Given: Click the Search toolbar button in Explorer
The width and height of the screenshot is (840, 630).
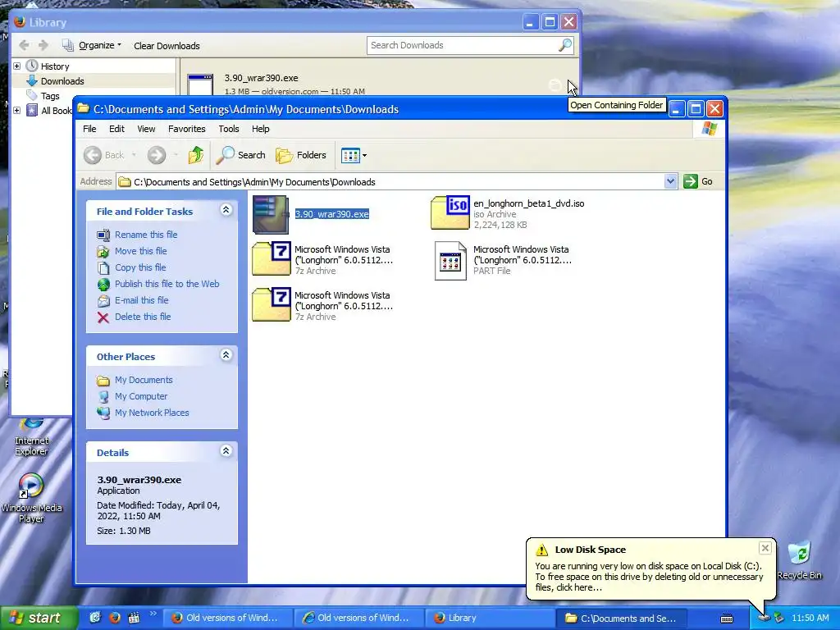Looking at the screenshot, I should [x=240, y=155].
